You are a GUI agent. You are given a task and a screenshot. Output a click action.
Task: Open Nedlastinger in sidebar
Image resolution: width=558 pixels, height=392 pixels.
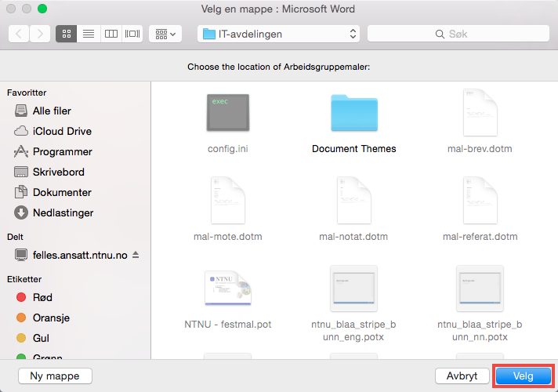[74, 212]
